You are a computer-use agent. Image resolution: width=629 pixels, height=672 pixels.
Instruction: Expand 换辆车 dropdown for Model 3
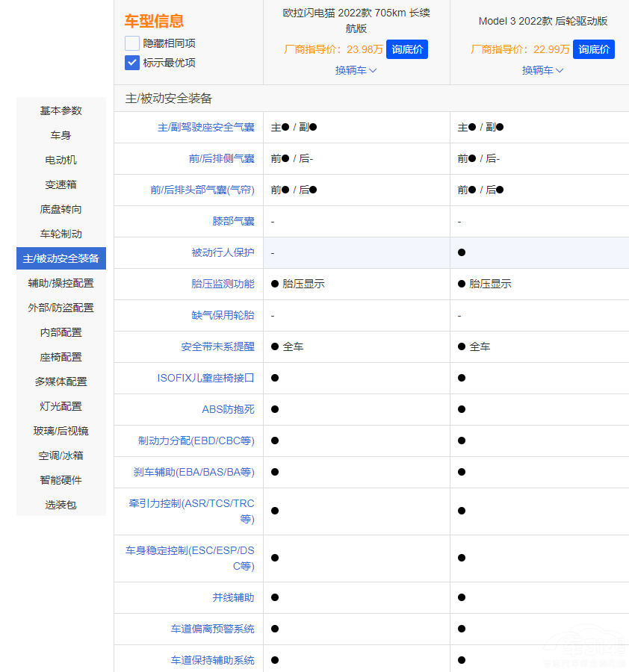click(x=542, y=70)
